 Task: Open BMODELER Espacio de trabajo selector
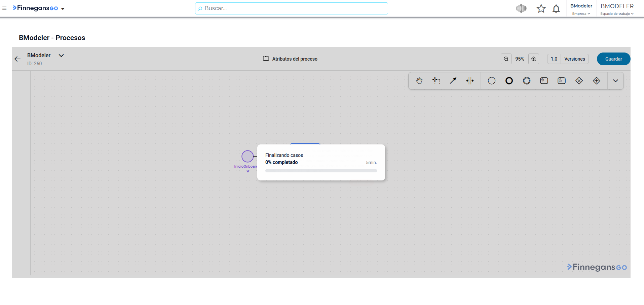coord(617,9)
